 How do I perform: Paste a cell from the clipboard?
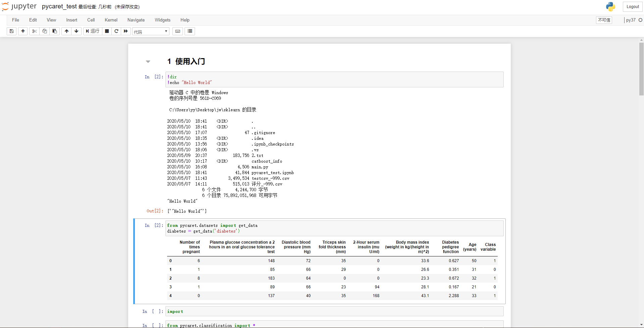pos(54,31)
